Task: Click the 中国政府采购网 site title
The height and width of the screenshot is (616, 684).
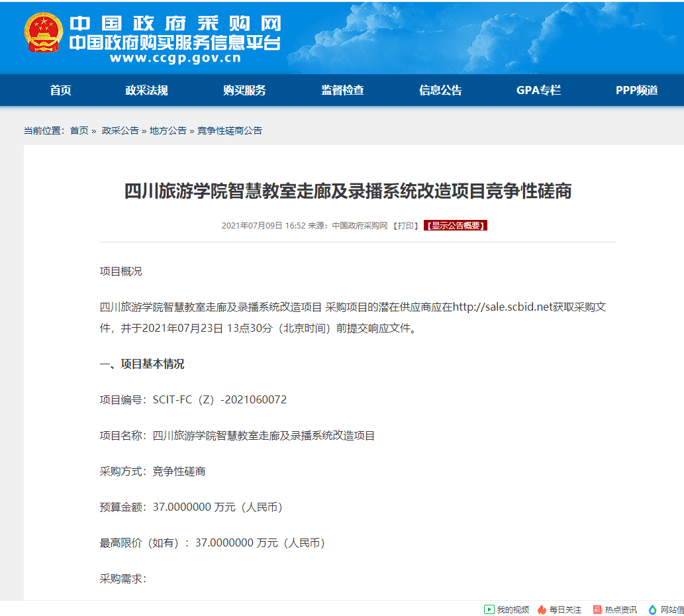Action: point(175,24)
